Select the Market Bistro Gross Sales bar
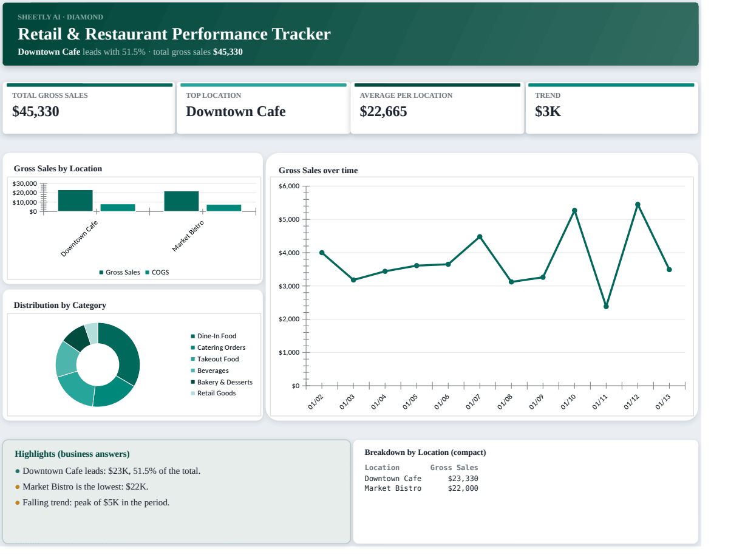745x560 pixels. click(182, 201)
